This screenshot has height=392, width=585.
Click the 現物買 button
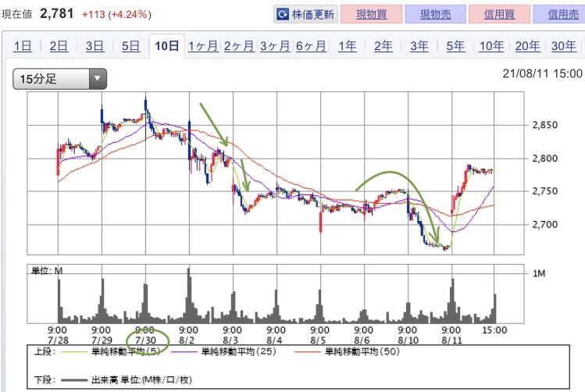pyautogui.click(x=372, y=14)
